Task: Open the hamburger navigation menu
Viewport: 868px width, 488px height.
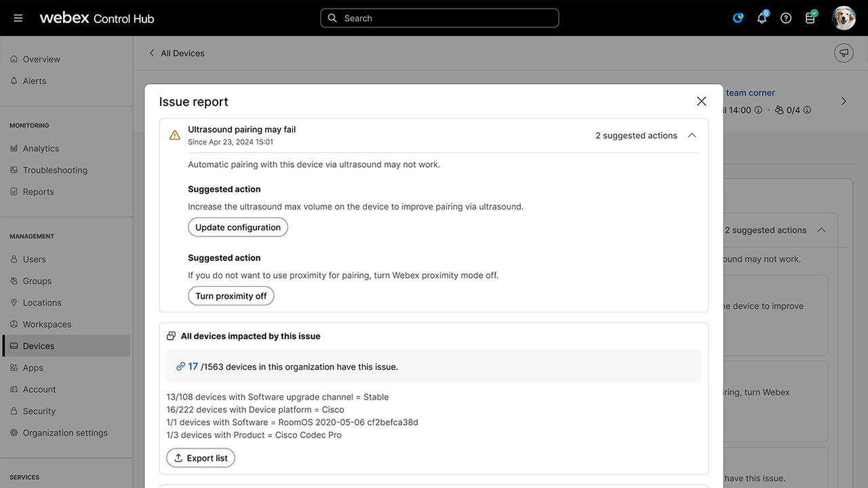Action: point(18,18)
